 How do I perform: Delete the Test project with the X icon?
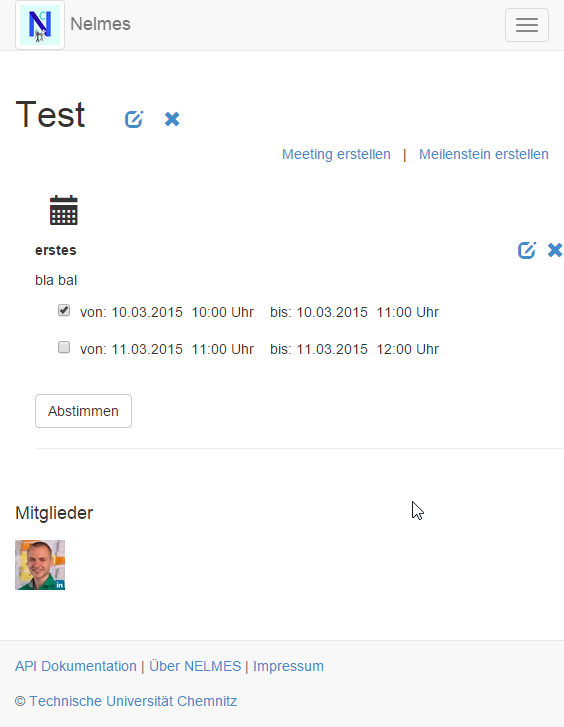pyautogui.click(x=172, y=119)
